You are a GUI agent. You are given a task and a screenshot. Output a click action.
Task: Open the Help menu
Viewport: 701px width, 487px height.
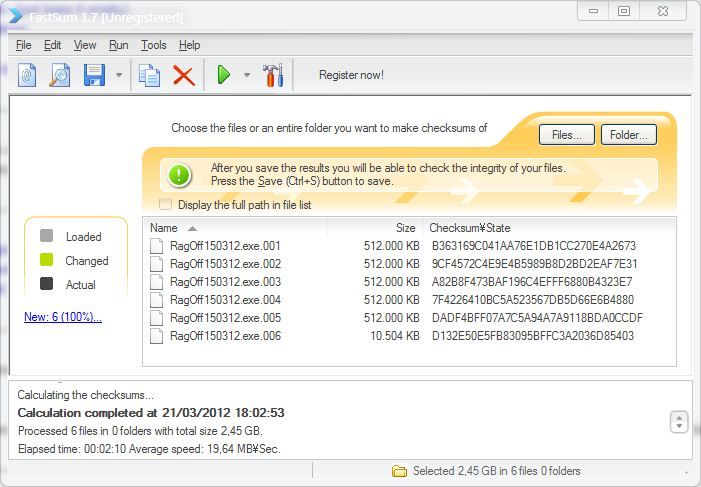tap(190, 45)
